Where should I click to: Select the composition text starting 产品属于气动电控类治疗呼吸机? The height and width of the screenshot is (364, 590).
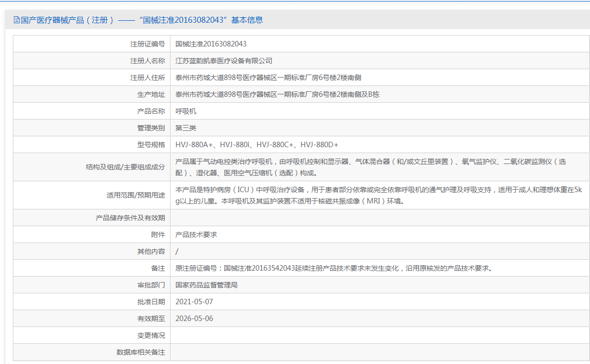coord(371,167)
